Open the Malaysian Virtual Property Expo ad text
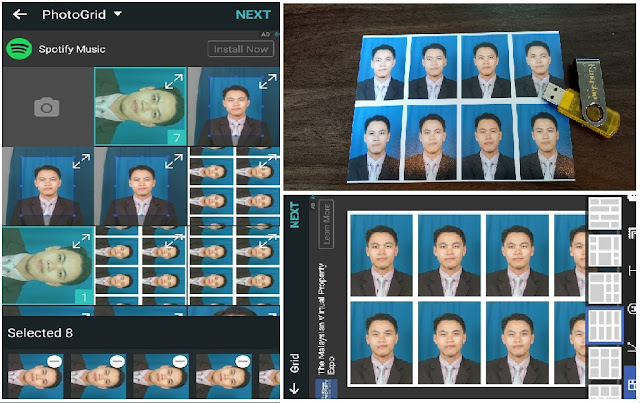The width and height of the screenshot is (640, 403). point(326,319)
